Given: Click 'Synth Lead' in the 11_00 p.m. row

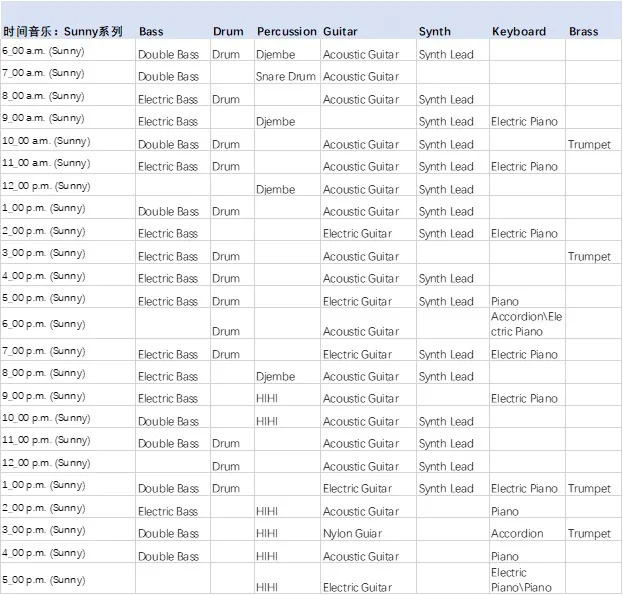Looking at the screenshot, I should pos(446,443).
